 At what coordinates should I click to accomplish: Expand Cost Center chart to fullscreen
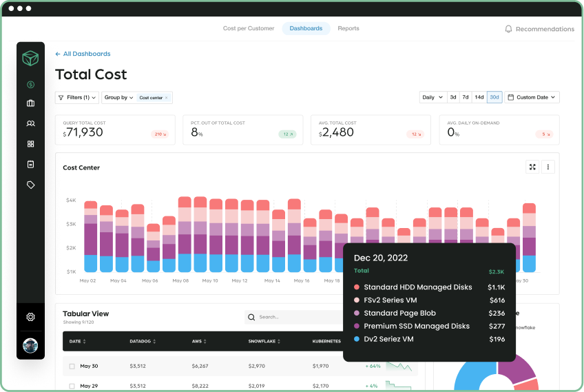tap(532, 167)
